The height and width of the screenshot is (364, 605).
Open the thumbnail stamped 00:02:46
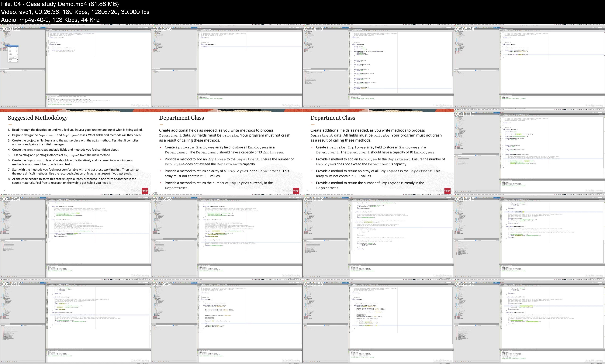point(227,66)
